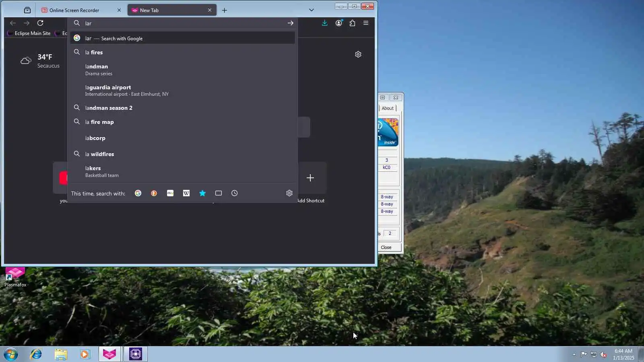The height and width of the screenshot is (362, 644).
Task: Open Windows Explorer from the taskbar
Action: pos(61,354)
